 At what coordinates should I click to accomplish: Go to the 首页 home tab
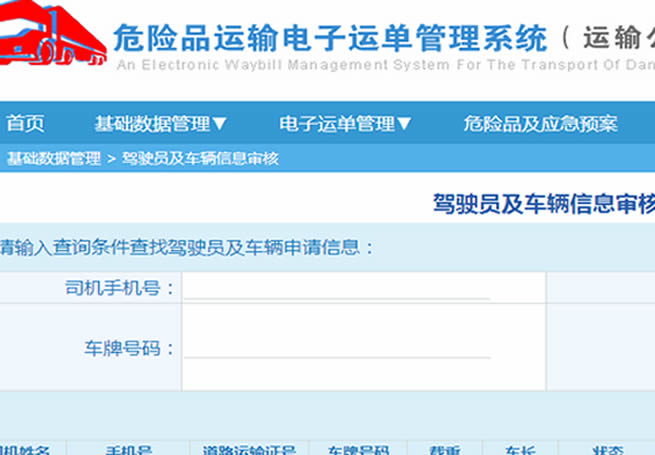25,124
